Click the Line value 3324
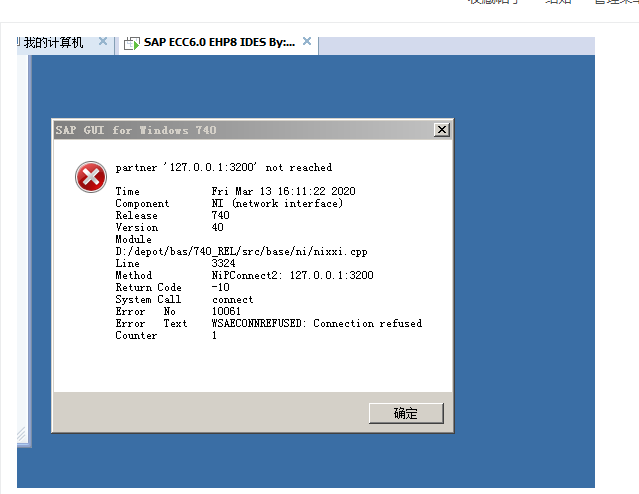The width and height of the screenshot is (639, 494). [223, 263]
